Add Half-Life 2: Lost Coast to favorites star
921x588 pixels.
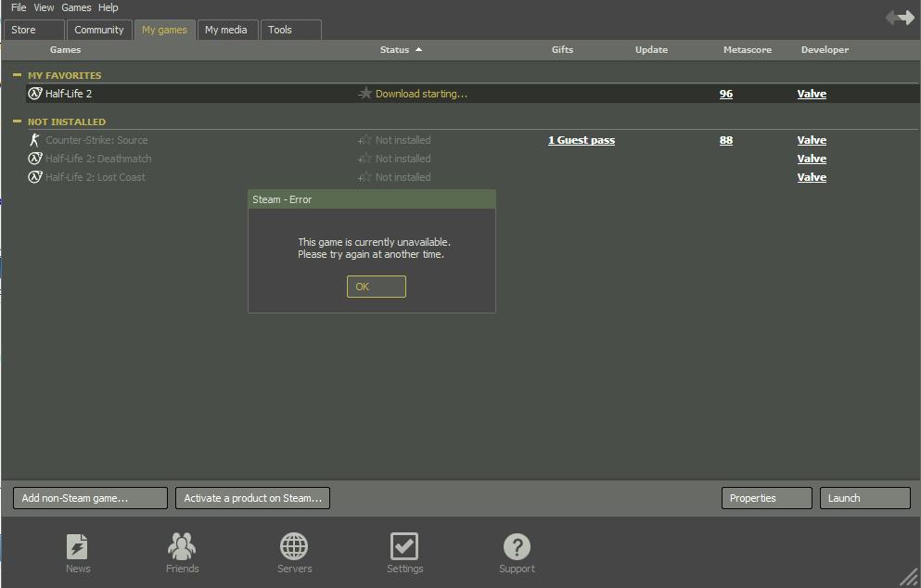click(x=365, y=176)
